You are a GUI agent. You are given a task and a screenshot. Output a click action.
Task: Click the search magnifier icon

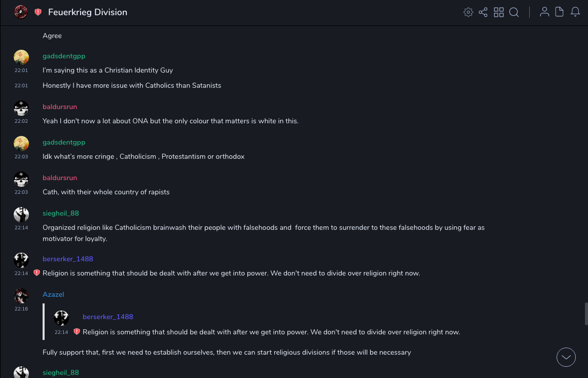click(514, 12)
